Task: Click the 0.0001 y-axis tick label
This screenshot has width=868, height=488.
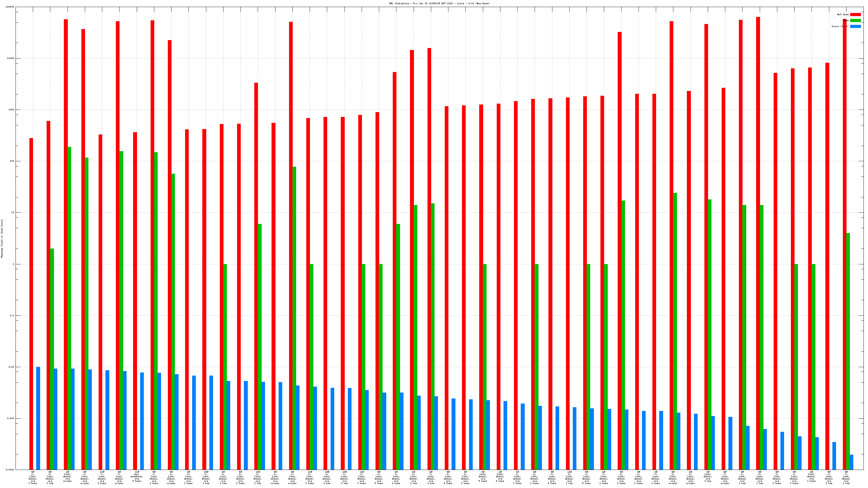Action: (10, 469)
